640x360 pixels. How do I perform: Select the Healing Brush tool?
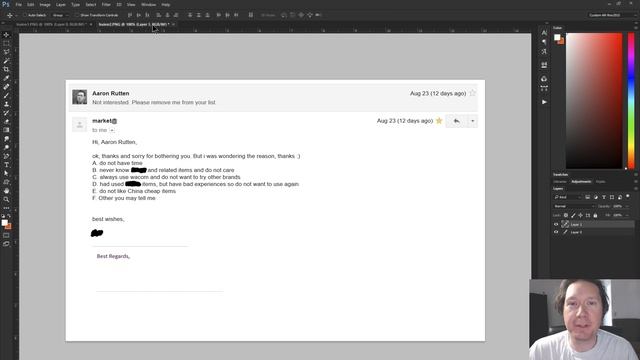6,87
